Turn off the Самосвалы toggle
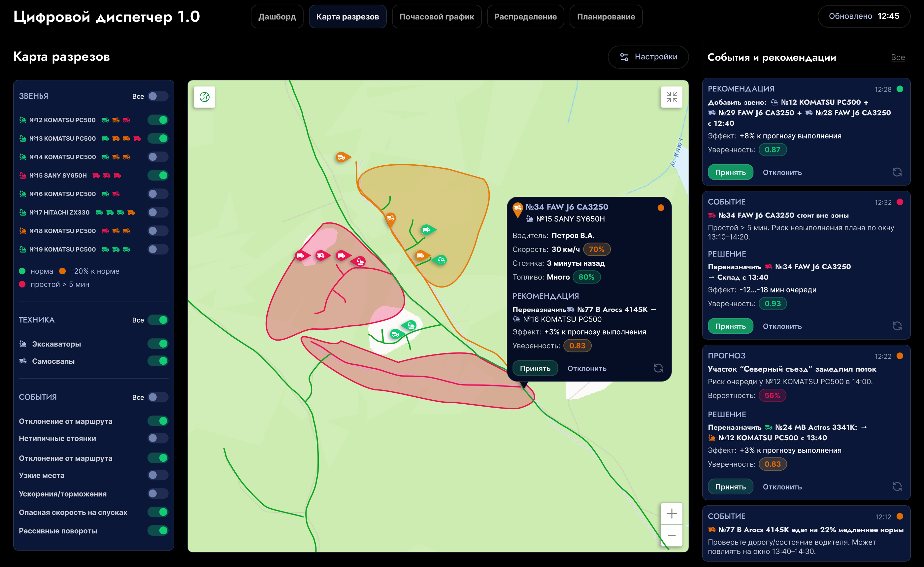This screenshot has height=567, width=924. (158, 361)
